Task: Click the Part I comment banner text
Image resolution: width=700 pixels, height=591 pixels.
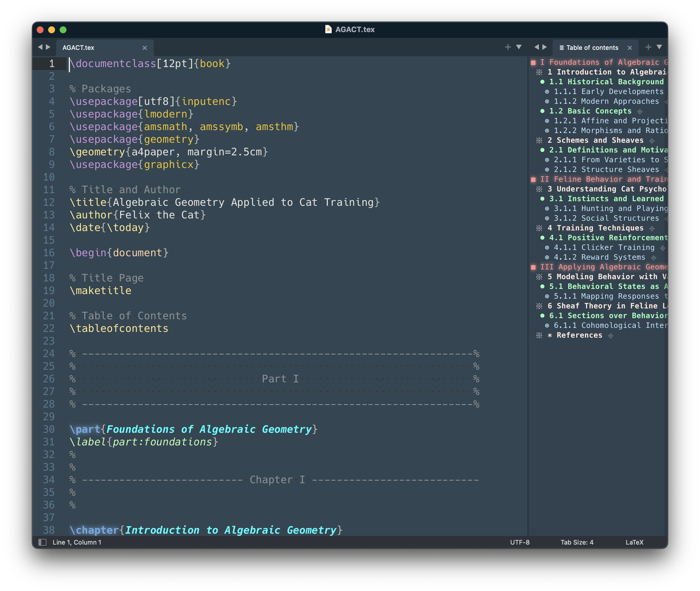Action: point(280,379)
